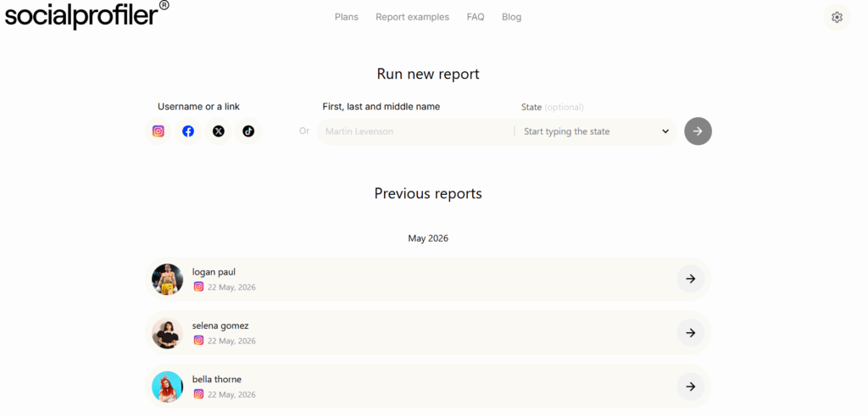Open Report examples in navigation
This screenshot has height=417, width=868.
point(413,17)
